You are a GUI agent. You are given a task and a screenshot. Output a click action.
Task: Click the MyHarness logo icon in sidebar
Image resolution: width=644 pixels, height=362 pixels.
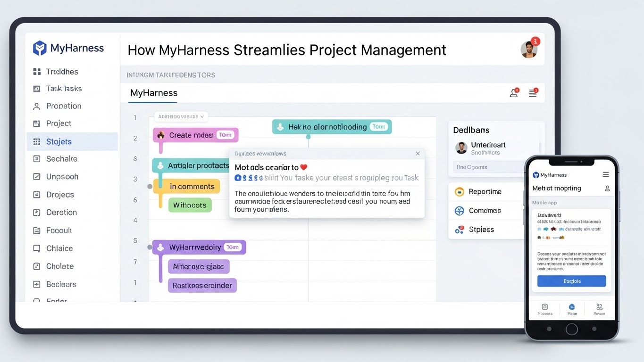(x=40, y=48)
